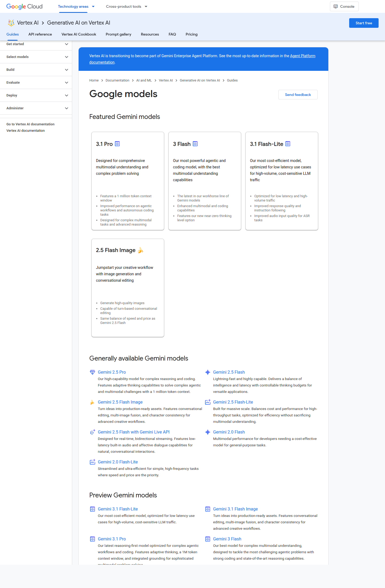Viewport: 385px width, 588px height.
Task: Click image icon next to Gemini 2.0 Flash-Lite
Action: coord(93,462)
